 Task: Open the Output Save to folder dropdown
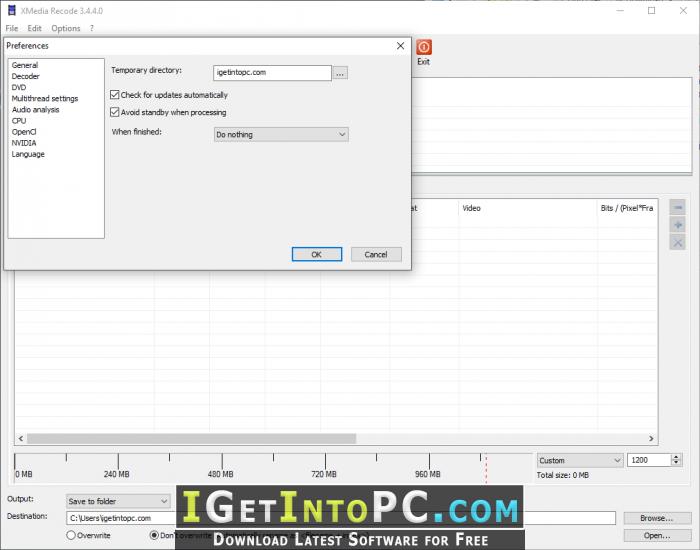coord(118,501)
